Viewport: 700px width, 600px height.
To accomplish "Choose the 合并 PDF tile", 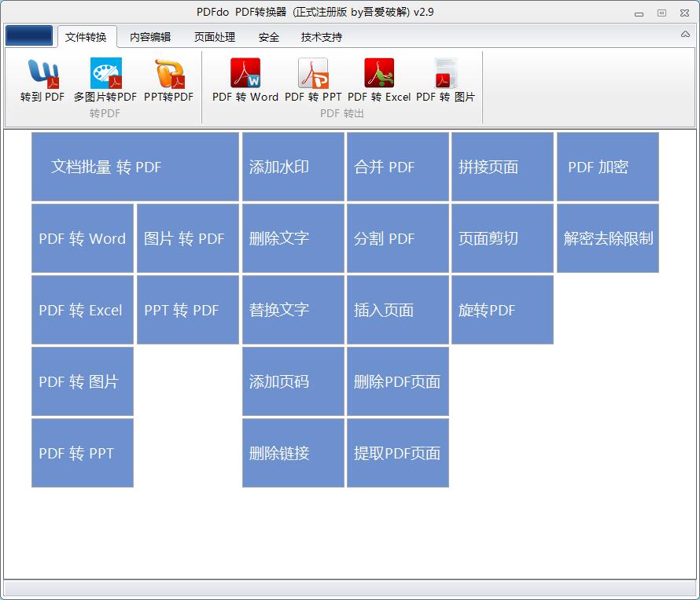I will (397, 167).
